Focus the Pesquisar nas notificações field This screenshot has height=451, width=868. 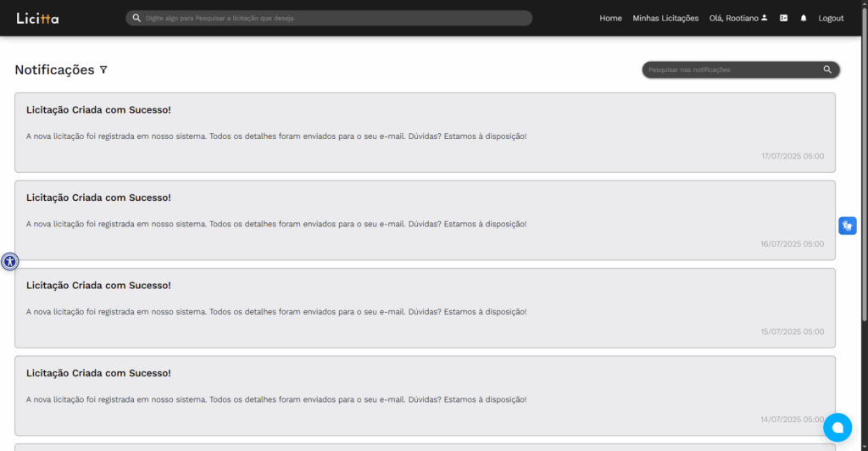pos(741,70)
